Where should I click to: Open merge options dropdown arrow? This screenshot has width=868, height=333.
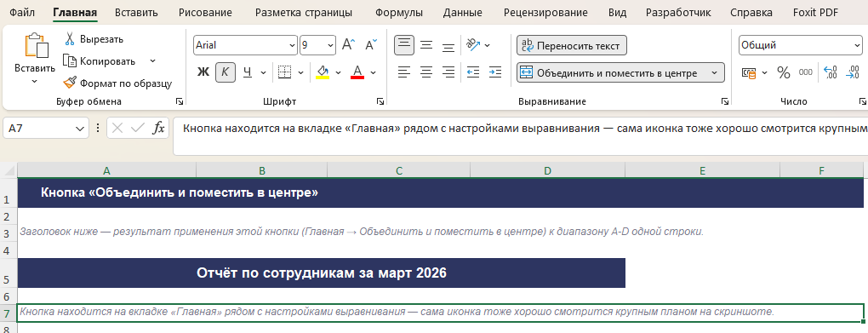[714, 72]
